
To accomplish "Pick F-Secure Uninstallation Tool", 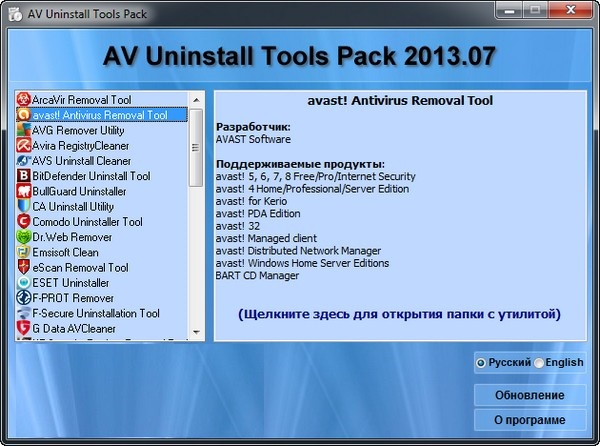I will (101, 313).
